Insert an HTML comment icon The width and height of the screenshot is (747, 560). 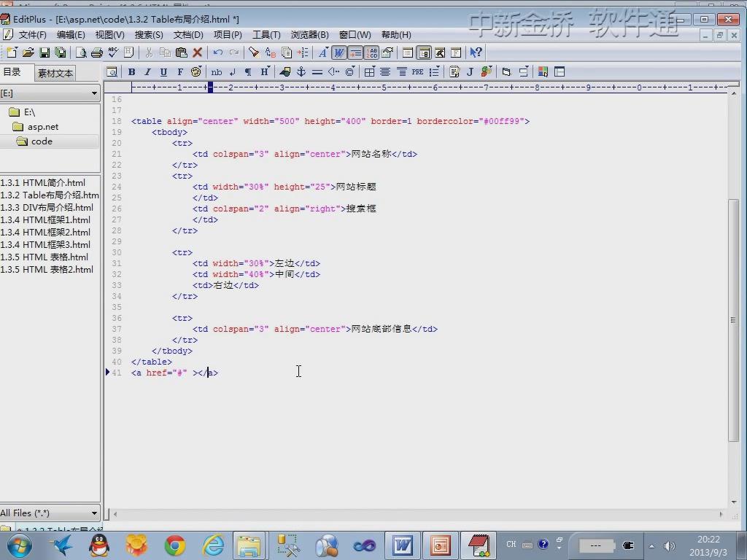[x=333, y=72]
